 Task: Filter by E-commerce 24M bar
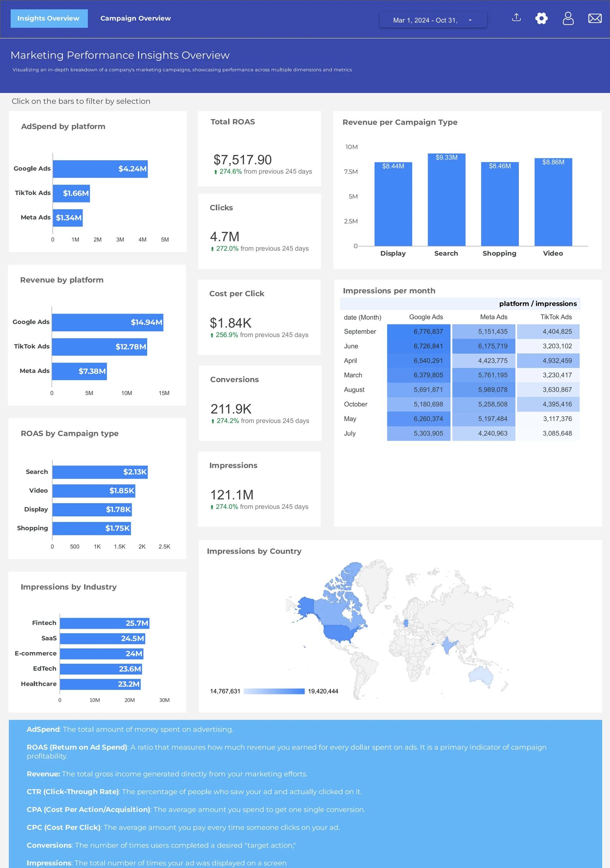102,654
